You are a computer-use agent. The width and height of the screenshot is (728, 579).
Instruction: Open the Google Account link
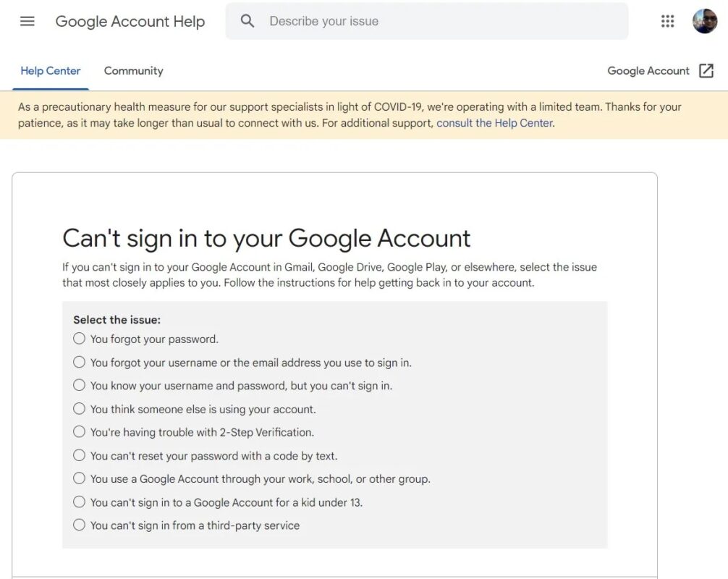click(x=648, y=71)
